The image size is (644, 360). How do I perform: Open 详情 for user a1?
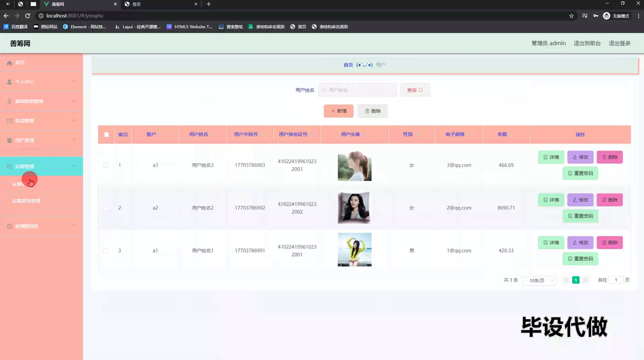[x=551, y=242]
